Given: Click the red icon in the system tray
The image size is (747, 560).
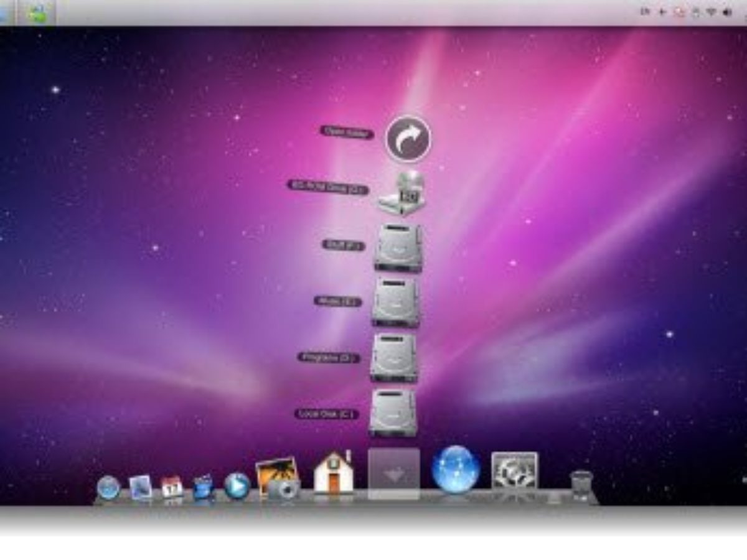Looking at the screenshot, I should tap(679, 12).
